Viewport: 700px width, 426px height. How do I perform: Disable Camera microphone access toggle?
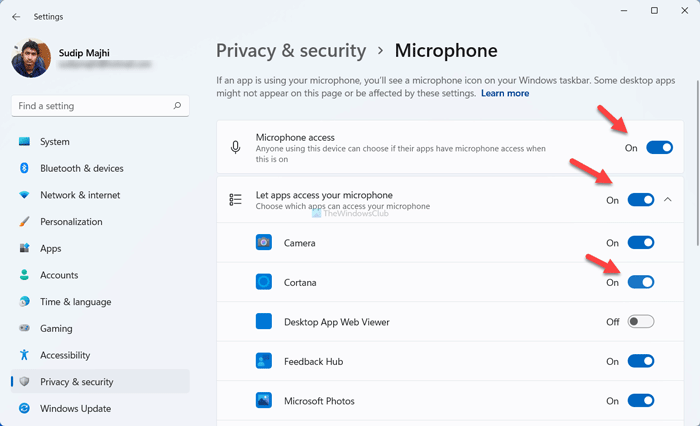[641, 242]
